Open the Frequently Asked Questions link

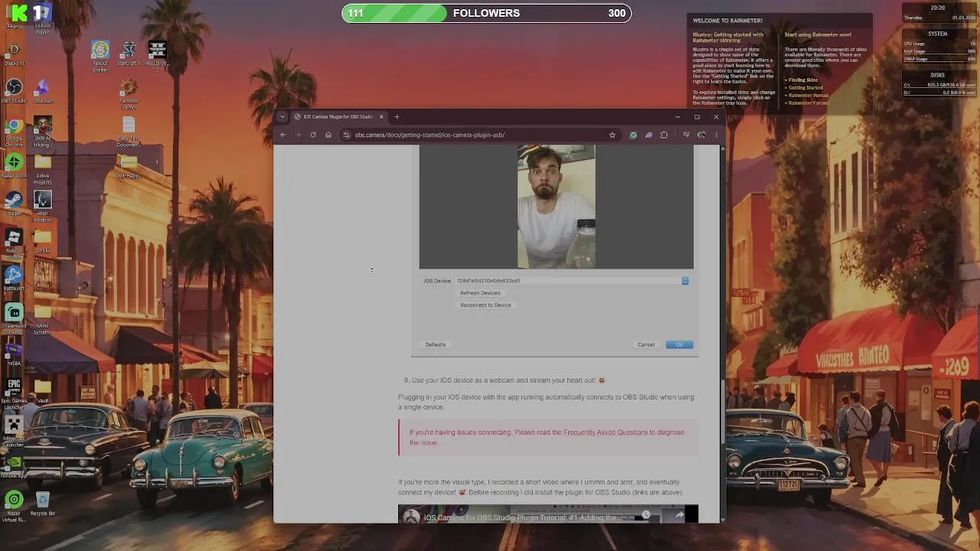pyautogui.click(x=606, y=432)
